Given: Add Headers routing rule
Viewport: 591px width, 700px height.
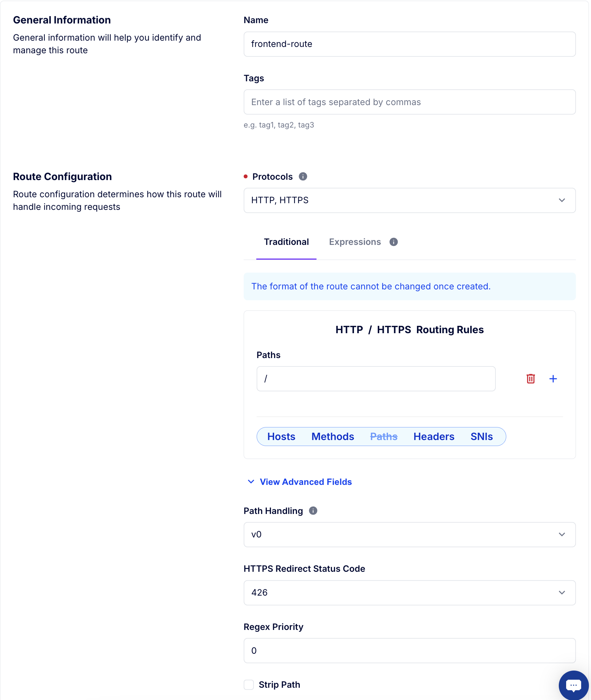Looking at the screenshot, I should click(x=433, y=437).
